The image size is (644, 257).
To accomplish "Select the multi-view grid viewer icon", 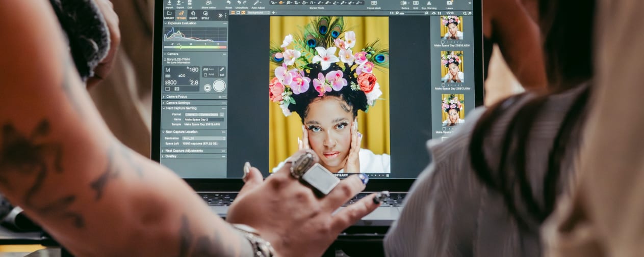I will pos(233,13).
